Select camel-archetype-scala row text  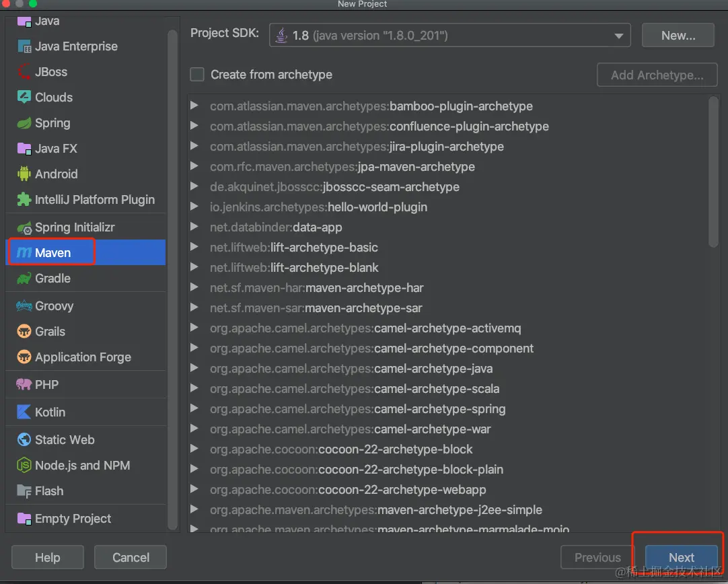tap(355, 389)
